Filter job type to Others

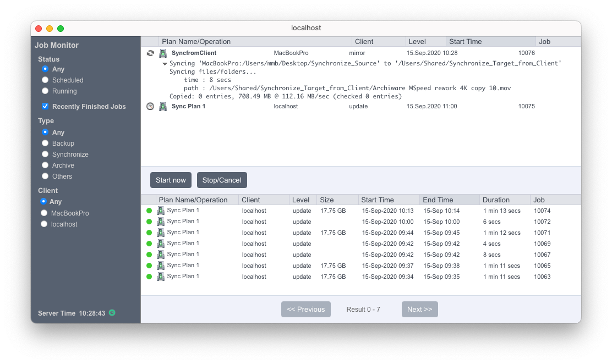[45, 176]
